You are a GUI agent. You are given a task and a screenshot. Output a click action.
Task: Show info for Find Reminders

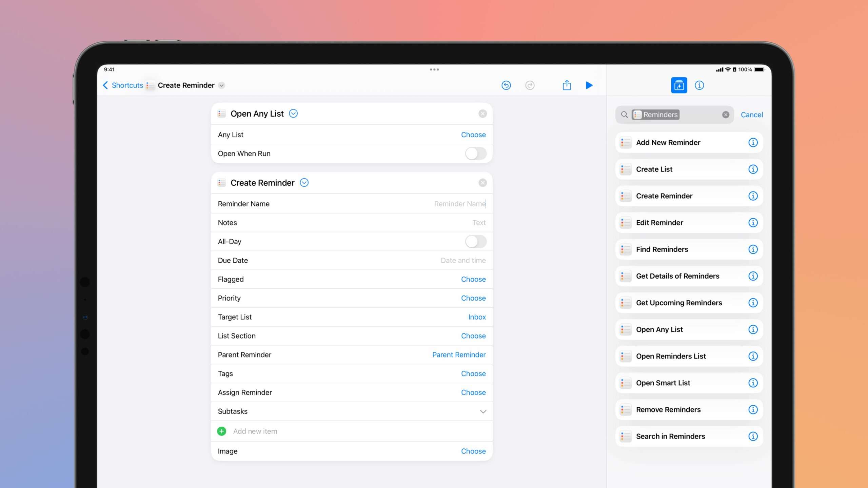point(753,249)
